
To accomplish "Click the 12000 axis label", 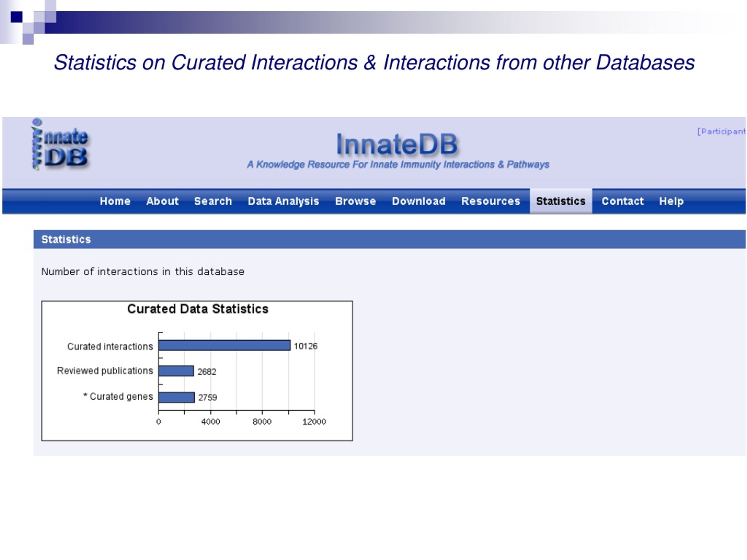I will point(314,421).
